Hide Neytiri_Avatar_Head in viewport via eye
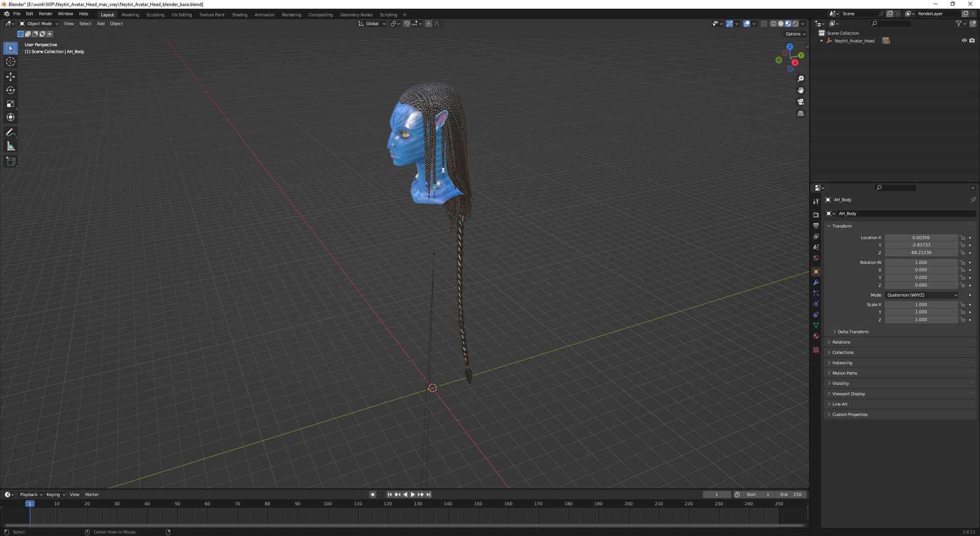980x536 pixels. [x=964, y=41]
